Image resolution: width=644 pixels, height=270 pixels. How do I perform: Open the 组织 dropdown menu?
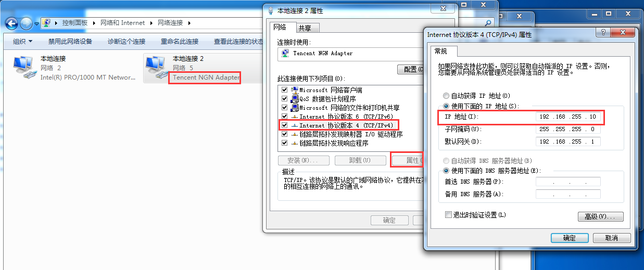coord(23,42)
